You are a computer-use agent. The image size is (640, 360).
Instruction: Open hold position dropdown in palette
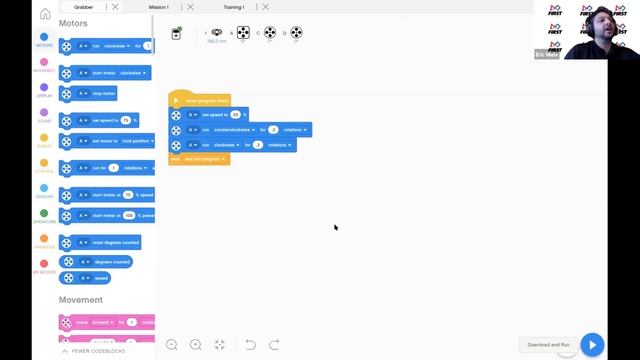[138, 141]
